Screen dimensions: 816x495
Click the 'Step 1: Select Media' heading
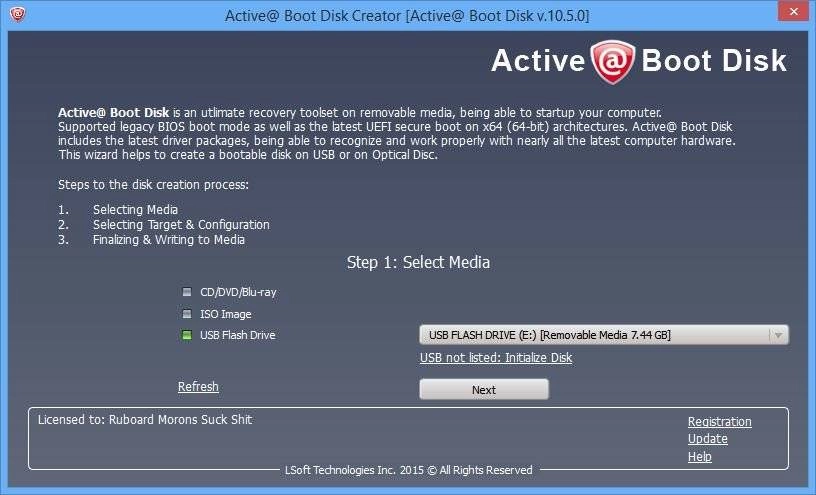click(418, 262)
